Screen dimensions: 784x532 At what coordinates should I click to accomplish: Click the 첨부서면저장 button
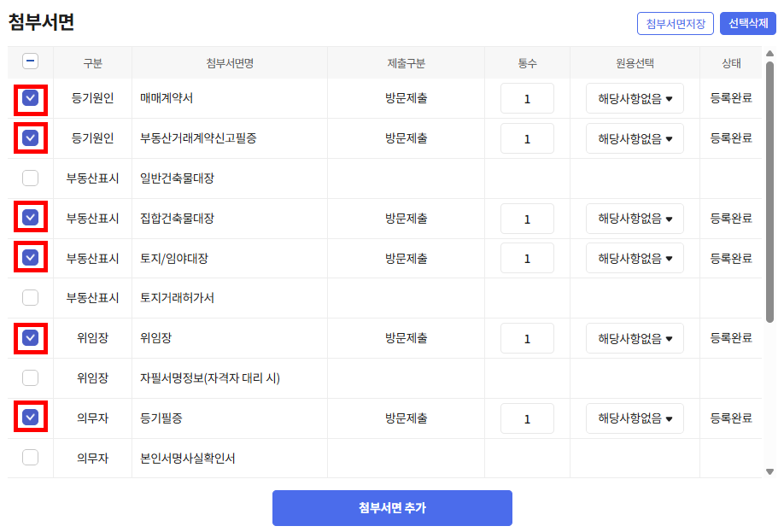click(x=675, y=24)
